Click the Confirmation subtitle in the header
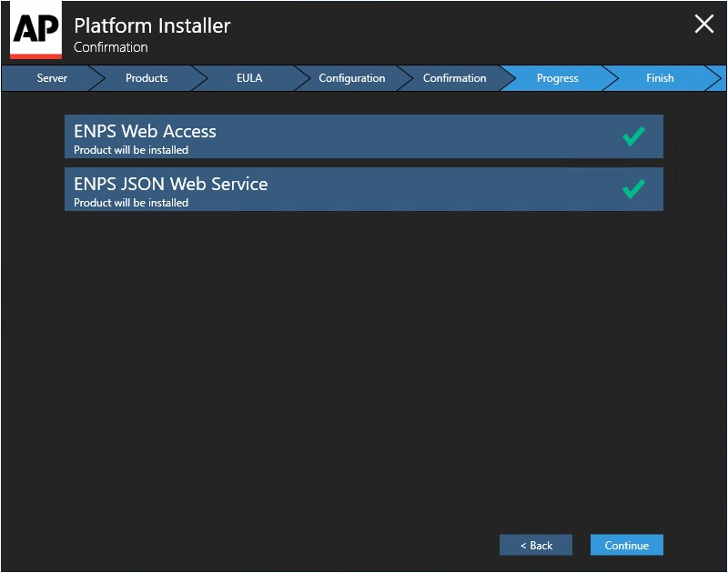 pyautogui.click(x=110, y=47)
